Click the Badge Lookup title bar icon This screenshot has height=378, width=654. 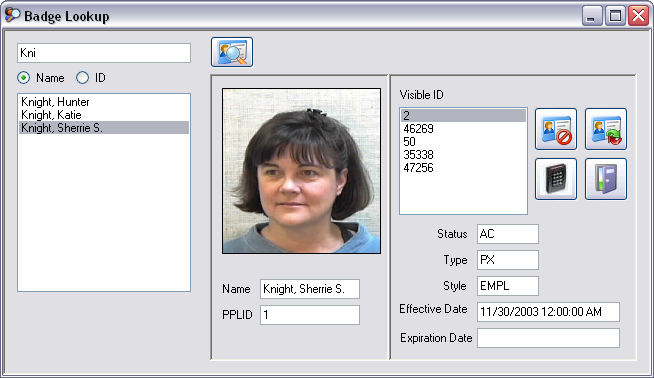click(12, 15)
